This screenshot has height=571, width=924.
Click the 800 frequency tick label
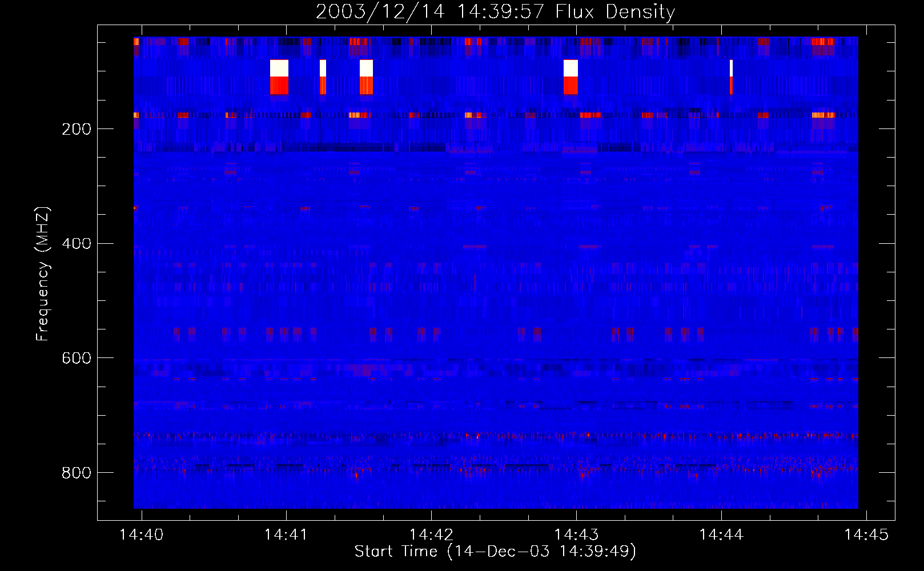click(x=77, y=473)
